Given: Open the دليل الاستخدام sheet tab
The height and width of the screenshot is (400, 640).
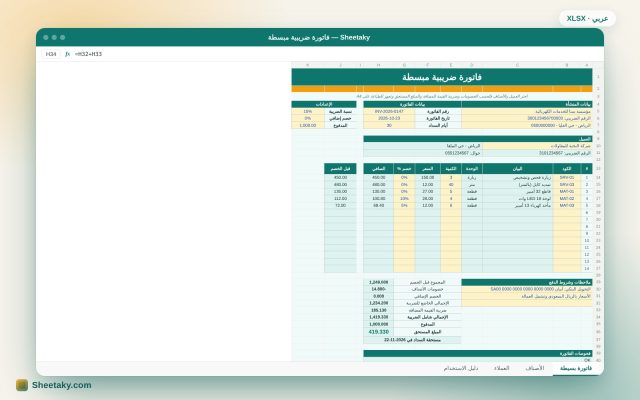Looking at the screenshot, I should pyautogui.click(x=461, y=368).
